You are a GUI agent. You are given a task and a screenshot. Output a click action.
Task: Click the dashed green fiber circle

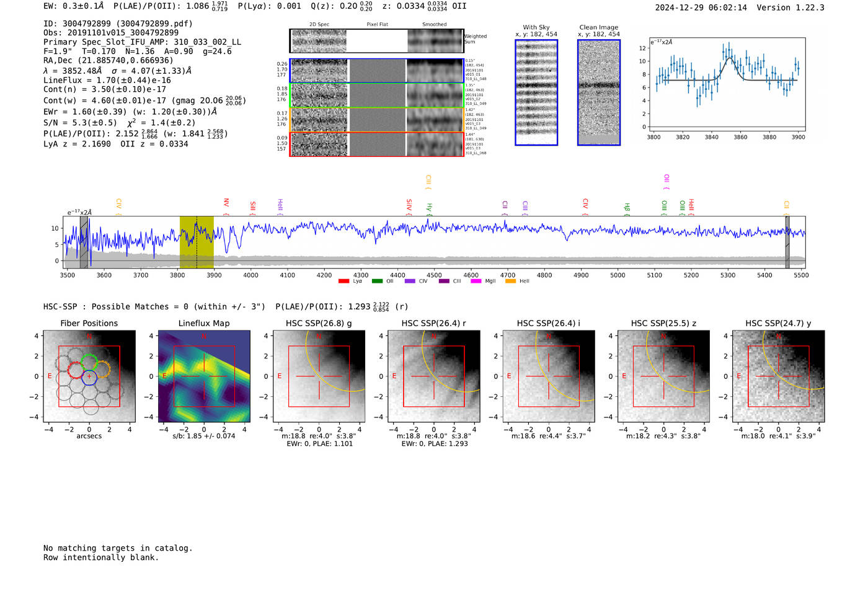click(x=89, y=362)
